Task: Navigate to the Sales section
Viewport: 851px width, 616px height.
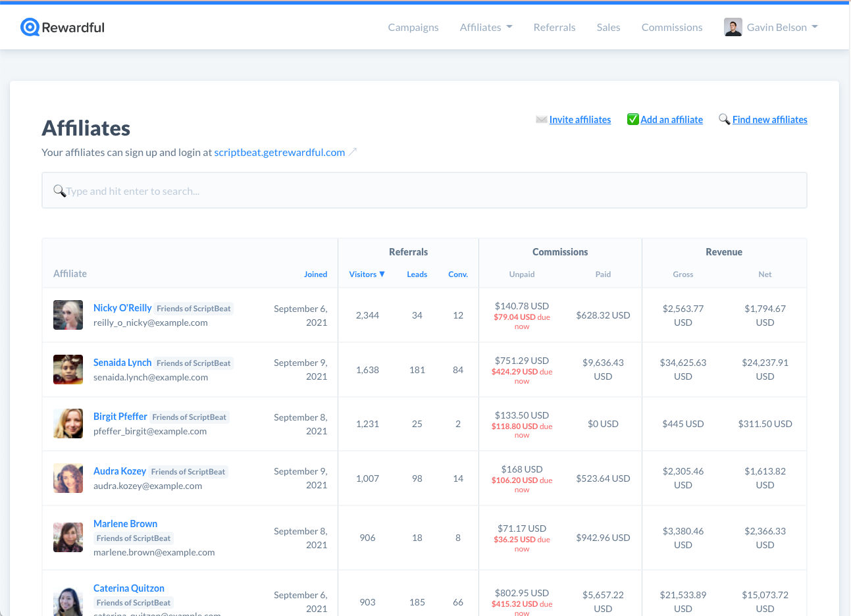Action: (608, 27)
